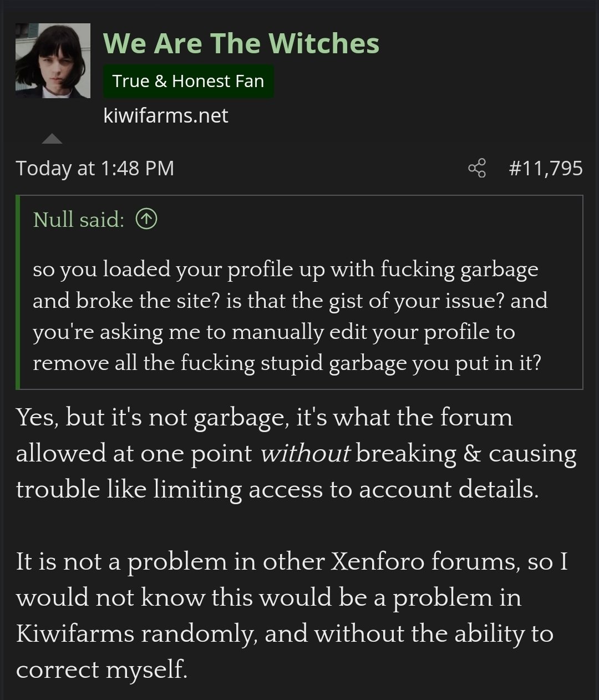Jump to Null's original post via arrow icon
Screen dimensions: 599x700
pos(146,220)
